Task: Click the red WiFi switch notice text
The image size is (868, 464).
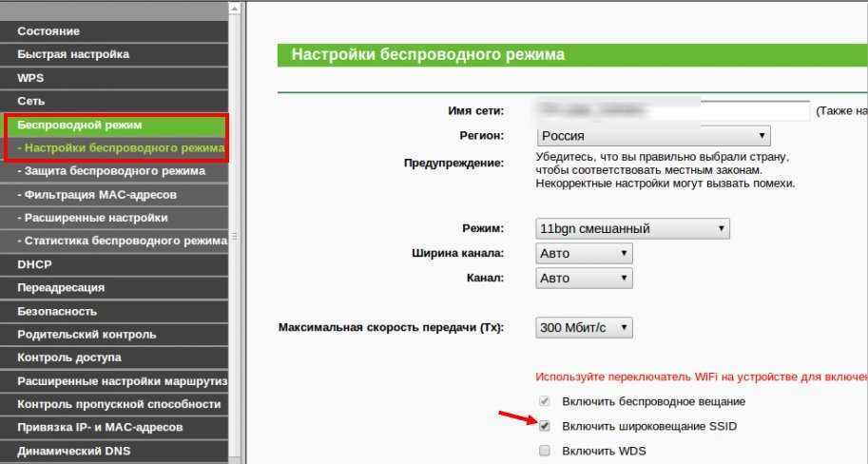Action: coord(702,377)
